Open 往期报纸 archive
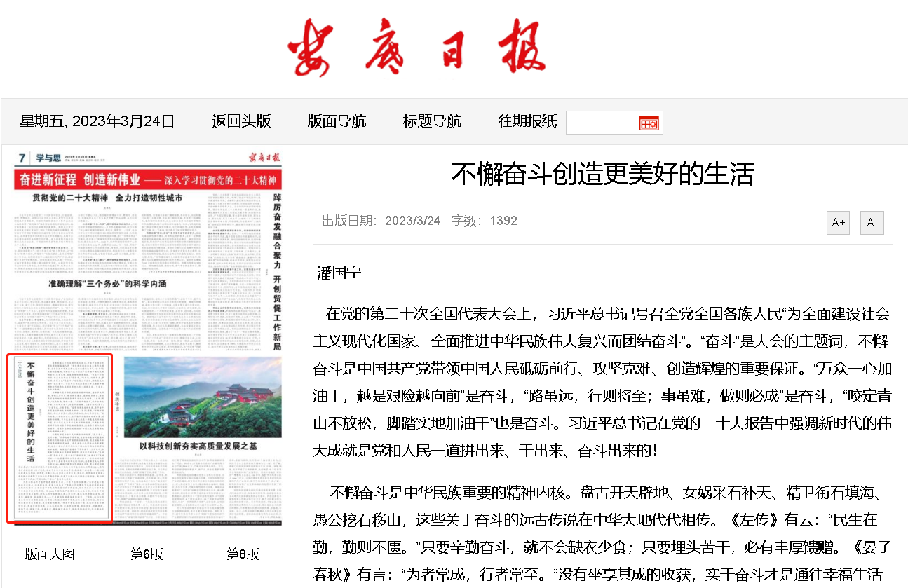 tap(527, 121)
